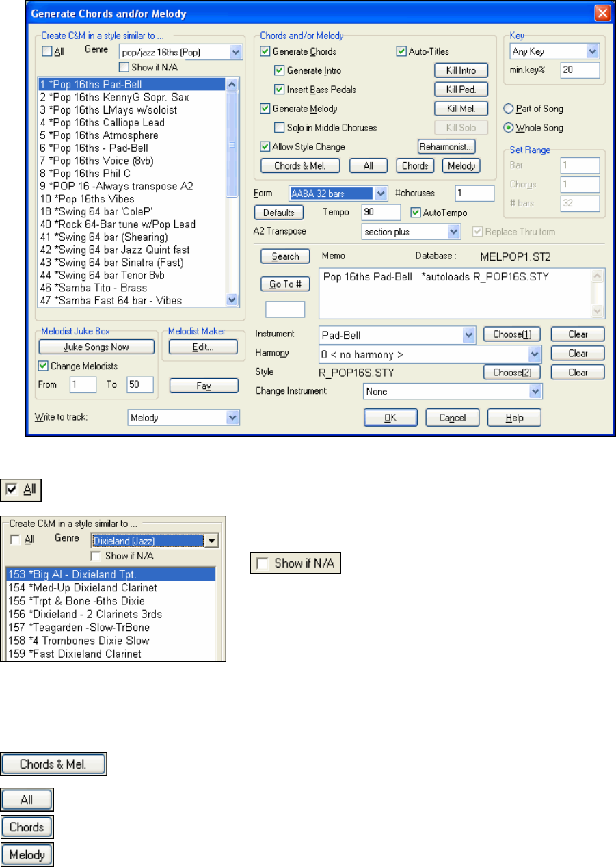Open the Change Instrument None dropdown
This screenshot has height=867, width=616.
pyautogui.click(x=535, y=392)
